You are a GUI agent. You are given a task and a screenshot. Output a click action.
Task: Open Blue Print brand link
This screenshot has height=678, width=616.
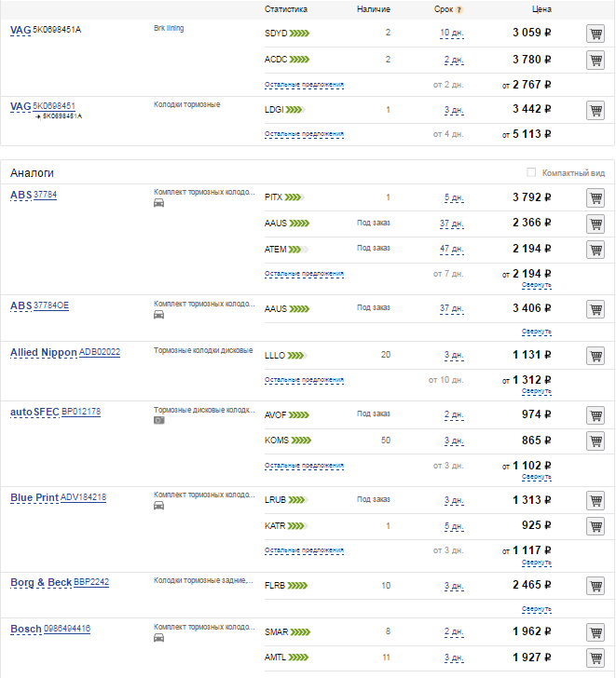(x=34, y=497)
